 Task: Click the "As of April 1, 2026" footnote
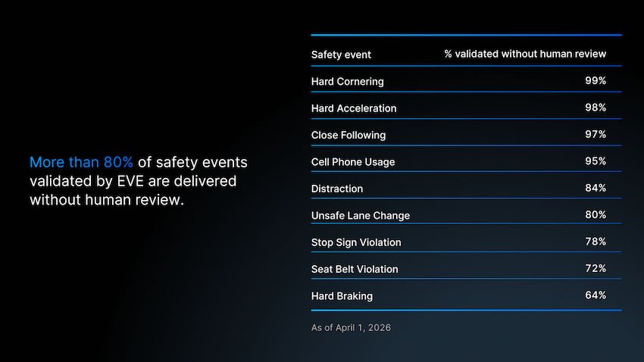point(352,328)
